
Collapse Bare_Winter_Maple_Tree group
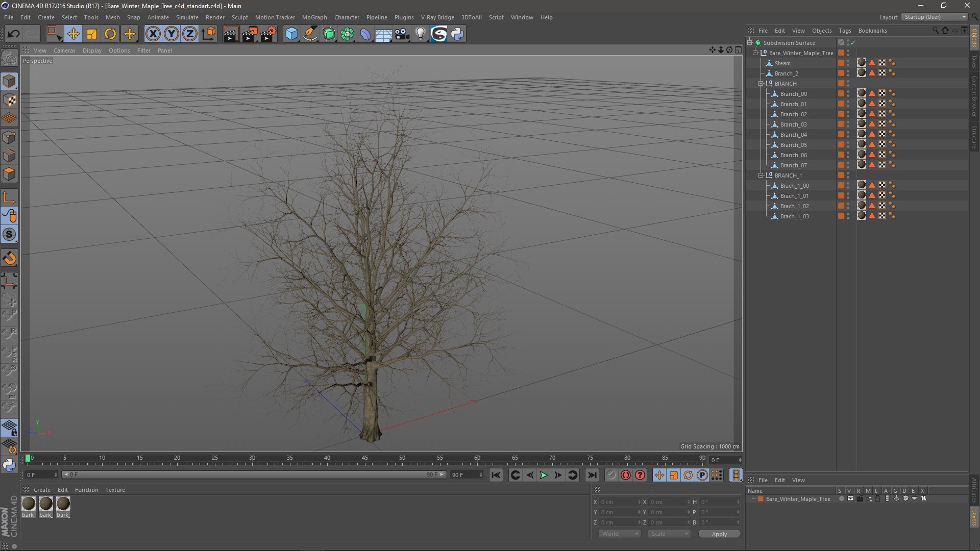click(755, 53)
